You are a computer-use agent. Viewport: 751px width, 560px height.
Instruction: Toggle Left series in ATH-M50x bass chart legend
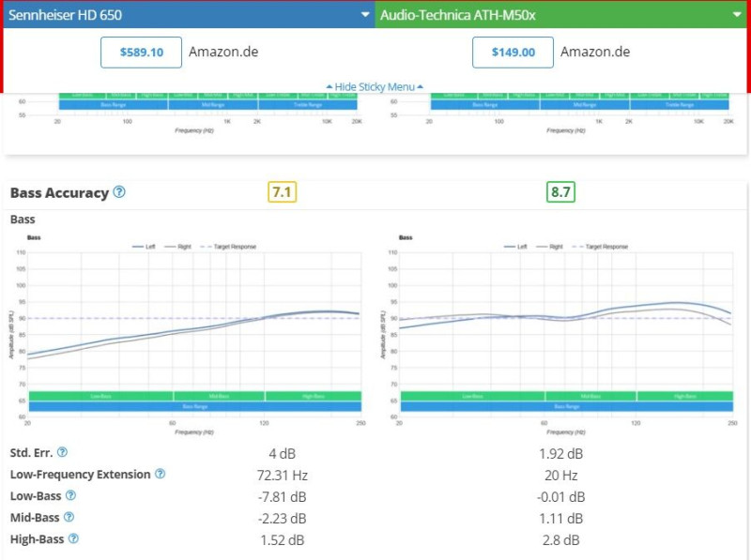click(515, 247)
